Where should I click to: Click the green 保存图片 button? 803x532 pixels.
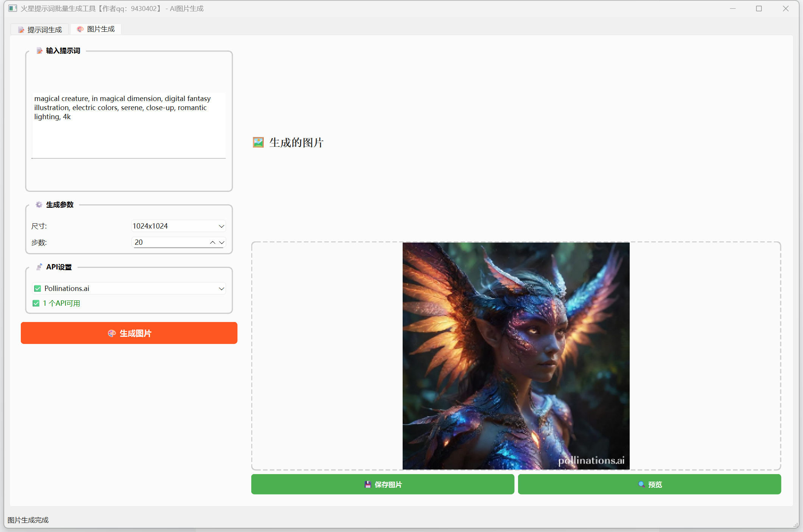click(x=382, y=484)
